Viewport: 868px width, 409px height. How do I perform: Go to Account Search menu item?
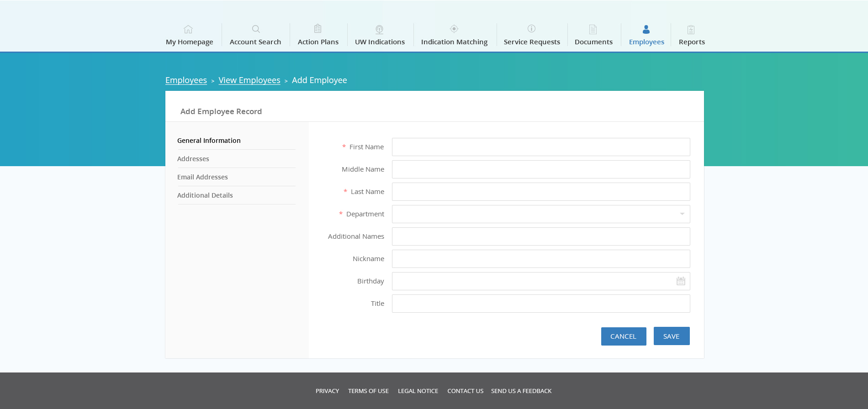pyautogui.click(x=255, y=42)
